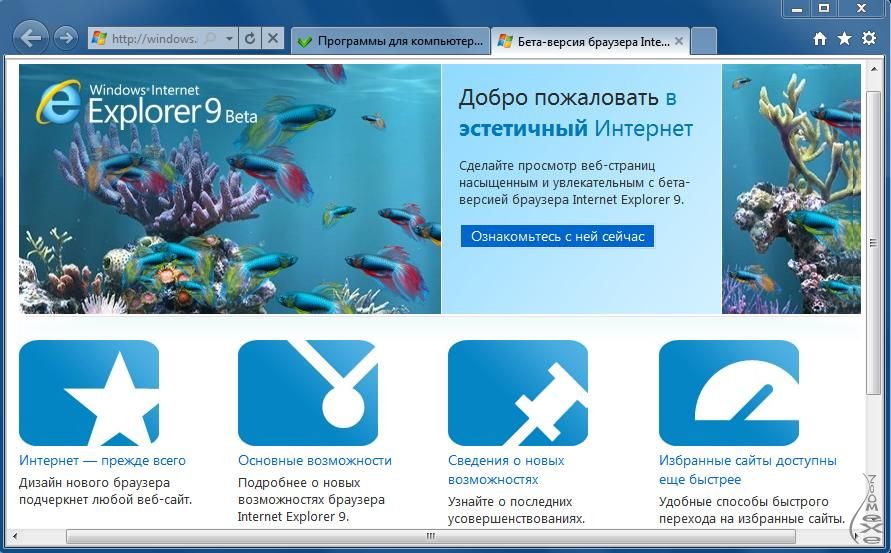
Task: Click the horizontal scrollbar thumb
Action: (x=431, y=536)
